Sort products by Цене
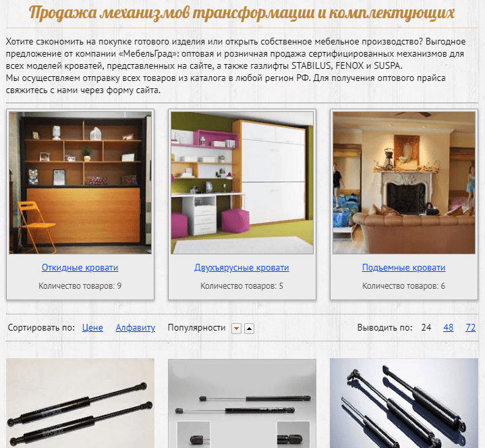 (x=92, y=327)
